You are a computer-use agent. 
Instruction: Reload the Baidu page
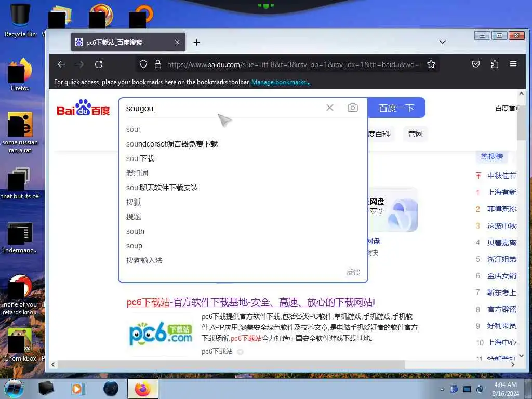[x=99, y=64]
